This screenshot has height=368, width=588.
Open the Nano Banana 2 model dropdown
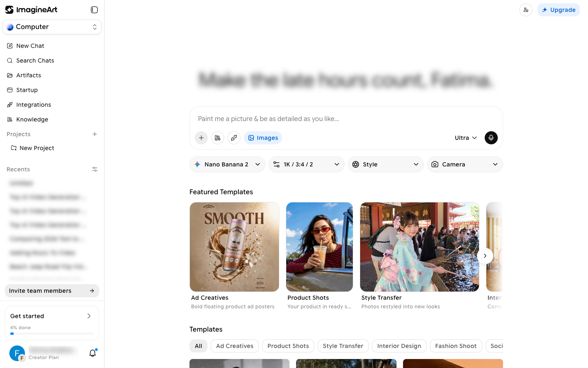click(227, 164)
